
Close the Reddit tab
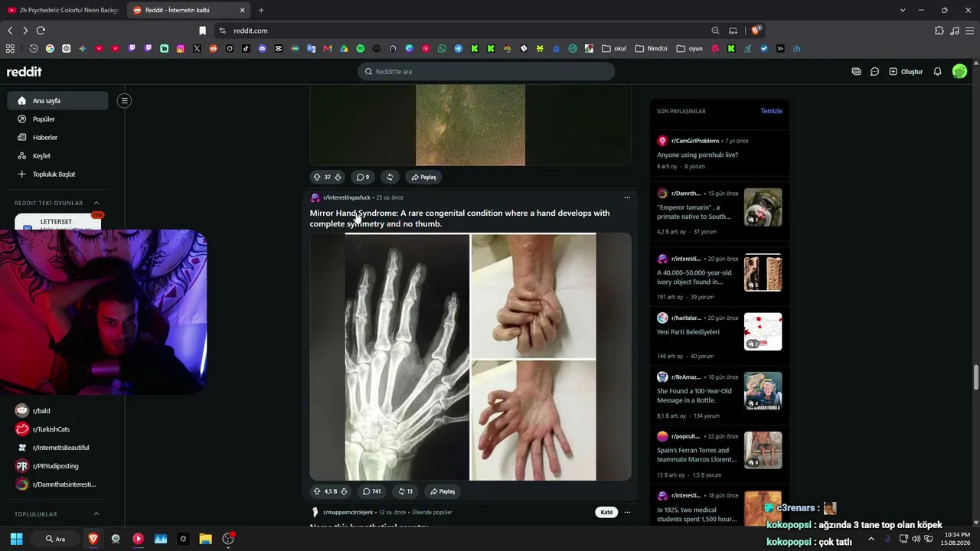click(x=243, y=10)
